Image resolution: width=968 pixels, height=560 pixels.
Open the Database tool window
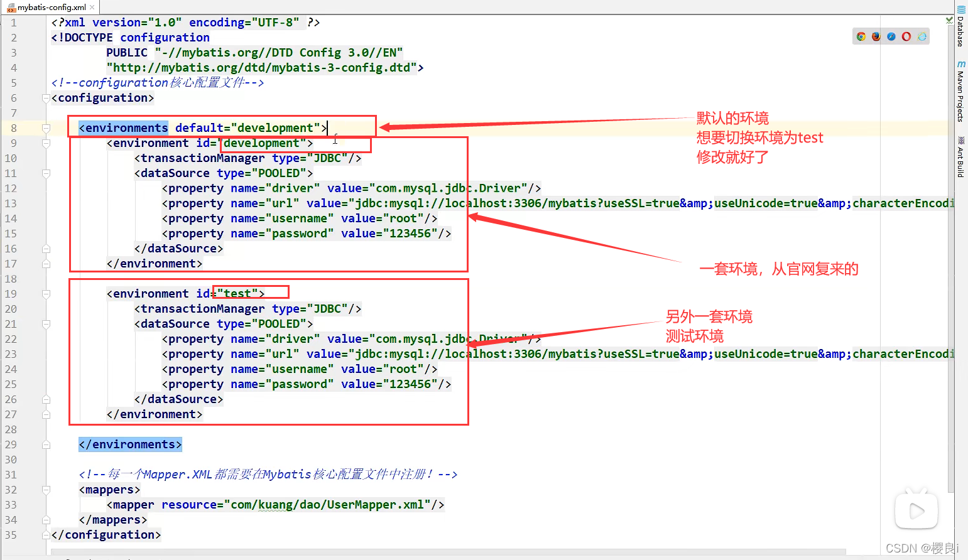(961, 26)
